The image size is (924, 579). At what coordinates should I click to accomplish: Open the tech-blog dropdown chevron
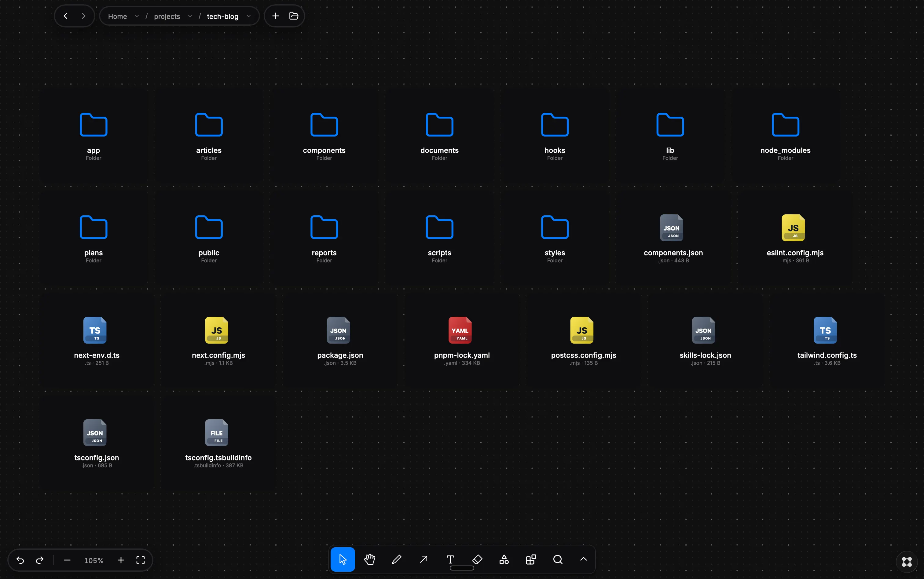coord(249,16)
